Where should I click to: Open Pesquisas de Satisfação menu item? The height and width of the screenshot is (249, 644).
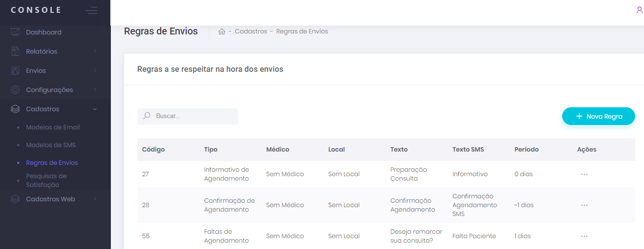[x=46, y=180]
